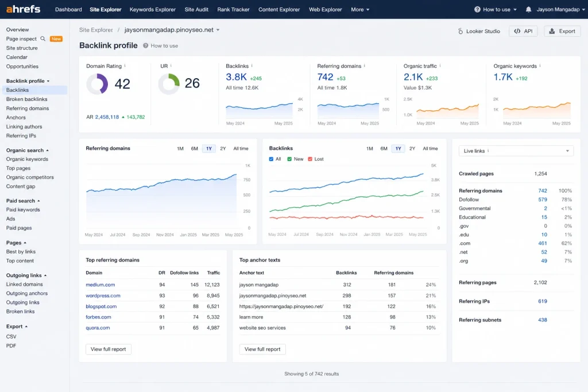Viewport: 588px width, 392px height.
Task: Open the Dashboard tab
Action: (x=68, y=9)
